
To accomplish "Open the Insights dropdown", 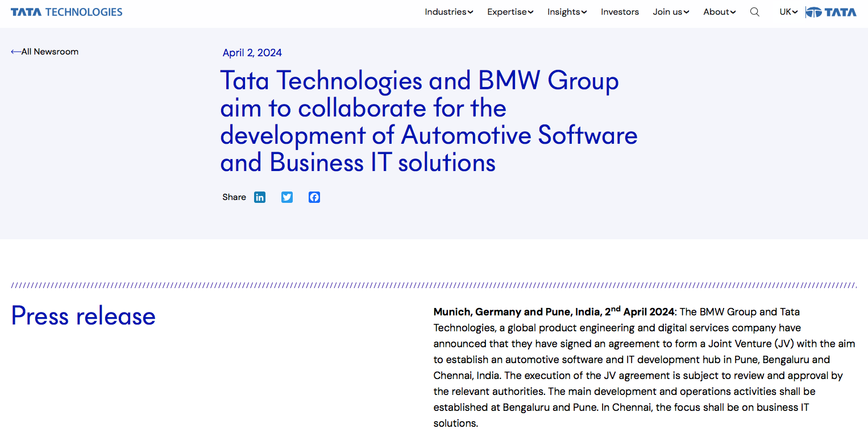I will point(567,12).
